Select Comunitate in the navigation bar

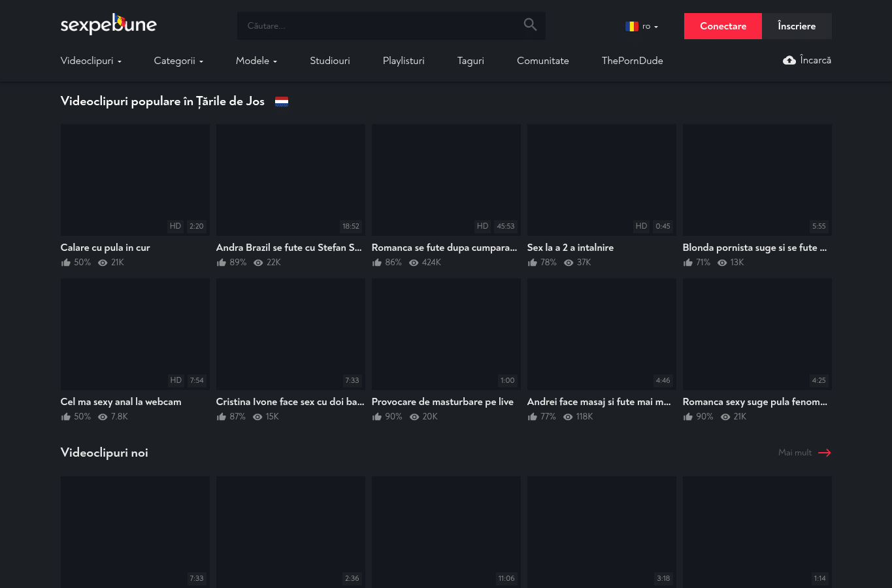coord(543,61)
